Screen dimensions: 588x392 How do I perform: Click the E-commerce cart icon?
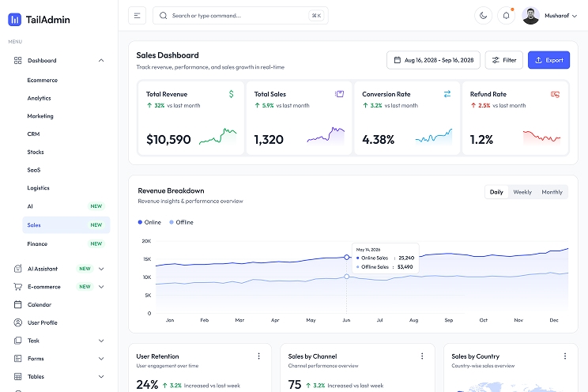(x=17, y=287)
